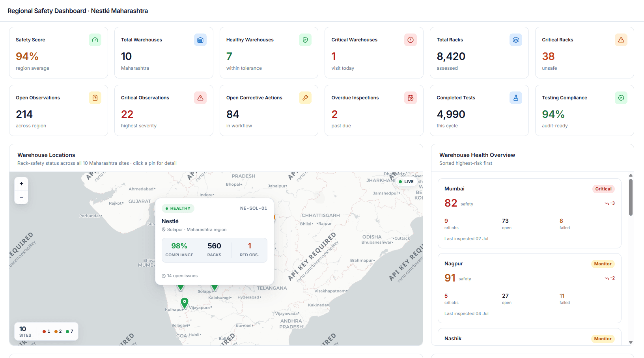
Task: Click the HEALTHY status badge in popup
Action: (x=178, y=208)
